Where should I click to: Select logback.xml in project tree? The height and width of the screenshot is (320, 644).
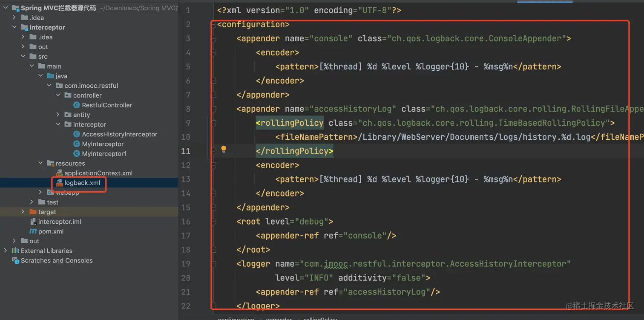click(82, 183)
